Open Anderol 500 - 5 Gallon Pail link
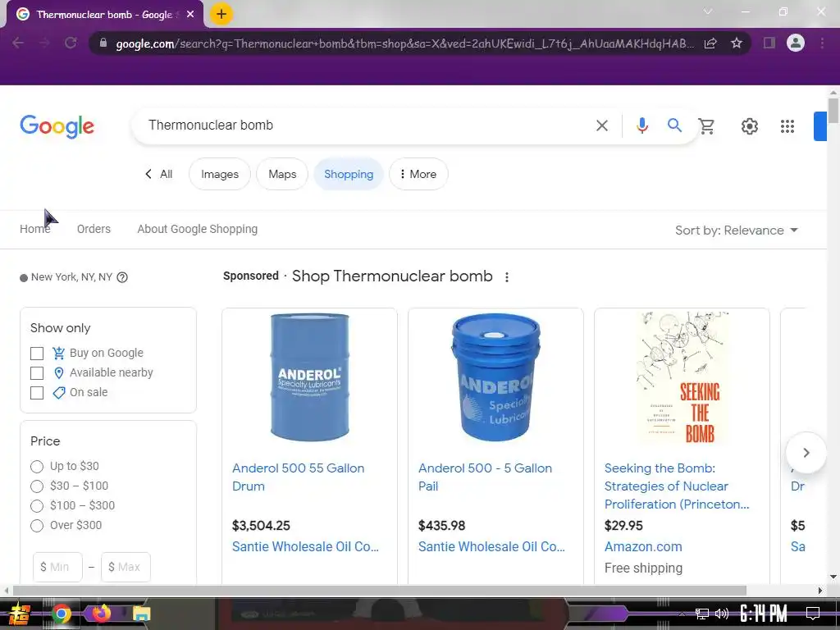The image size is (840, 630). coord(485,477)
